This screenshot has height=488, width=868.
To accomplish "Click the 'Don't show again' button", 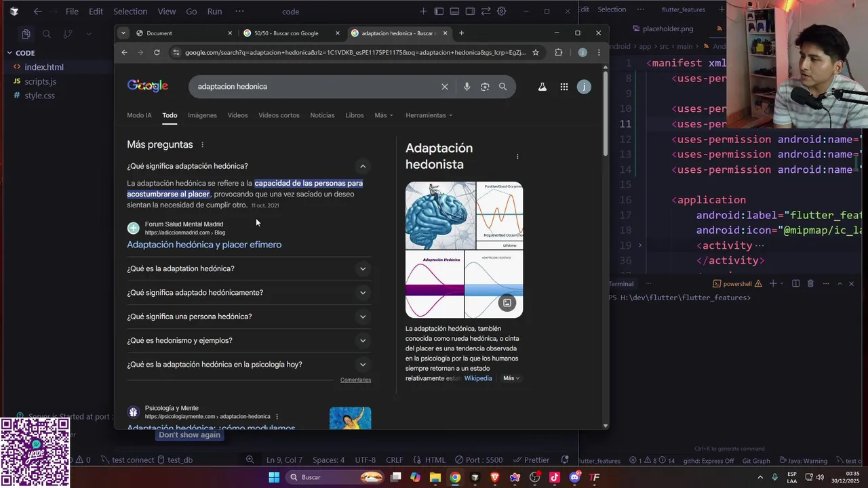I will (189, 435).
